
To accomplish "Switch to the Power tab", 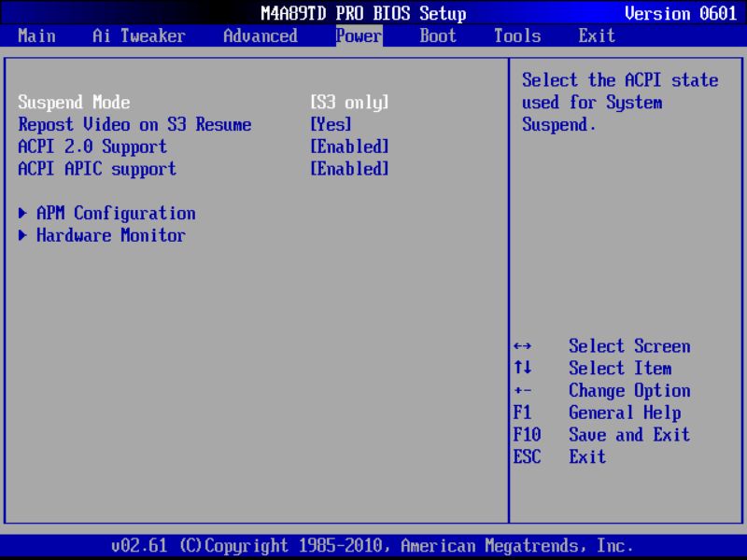I will tap(356, 35).
